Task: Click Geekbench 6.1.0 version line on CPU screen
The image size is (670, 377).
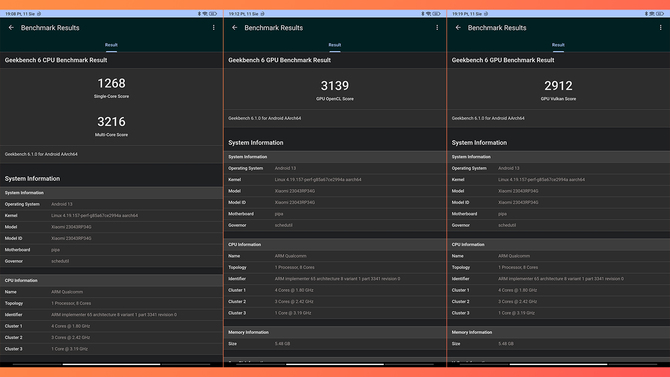Action: point(41,154)
